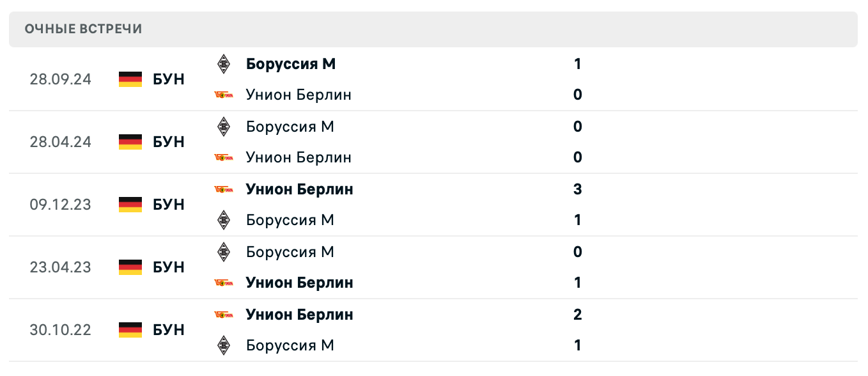Click the БУН league label next to 28.09.24
The width and height of the screenshot is (868, 376).
coord(167,79)
